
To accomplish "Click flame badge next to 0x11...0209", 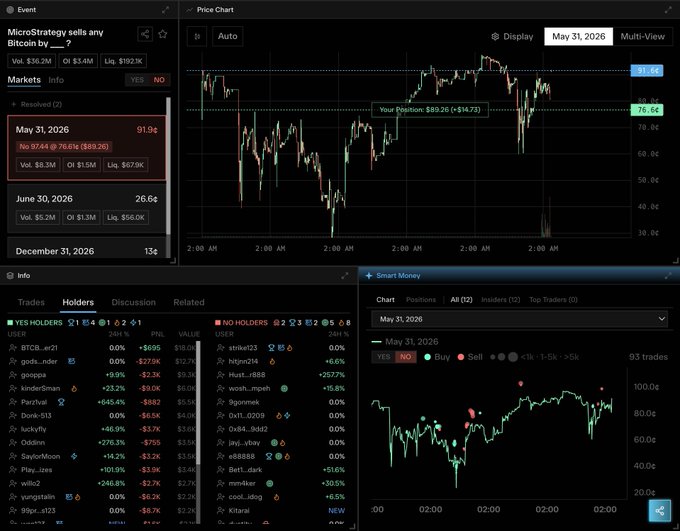I will click(279, 416).
